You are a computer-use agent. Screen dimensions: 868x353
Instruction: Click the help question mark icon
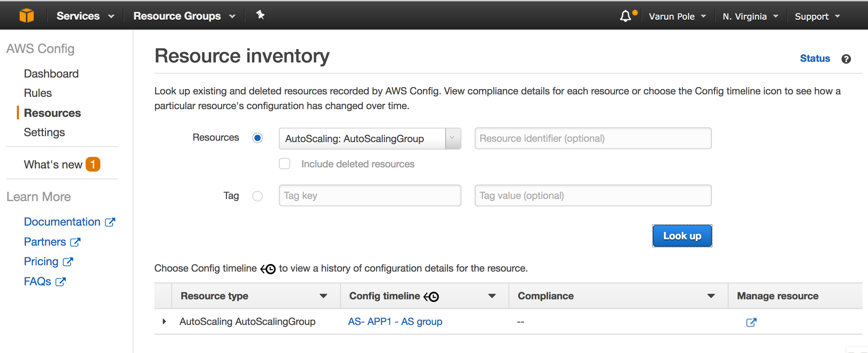click(846, 59)
